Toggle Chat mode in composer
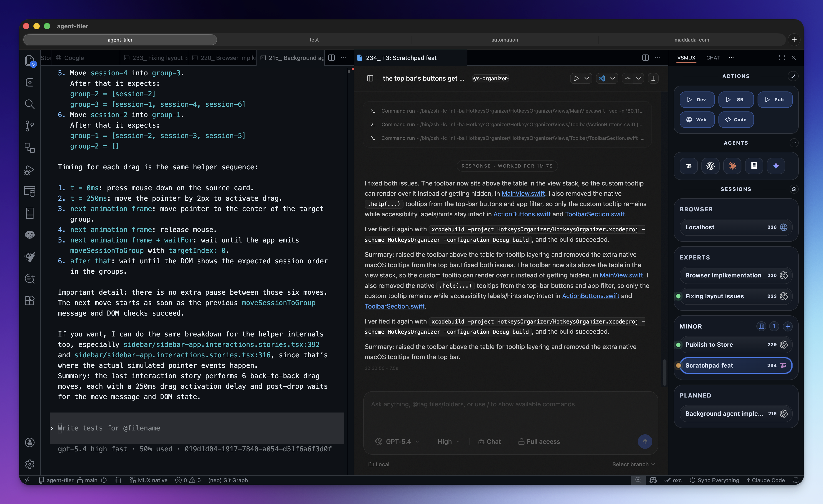This screenshot has width=823, height=504. point(489,442)
